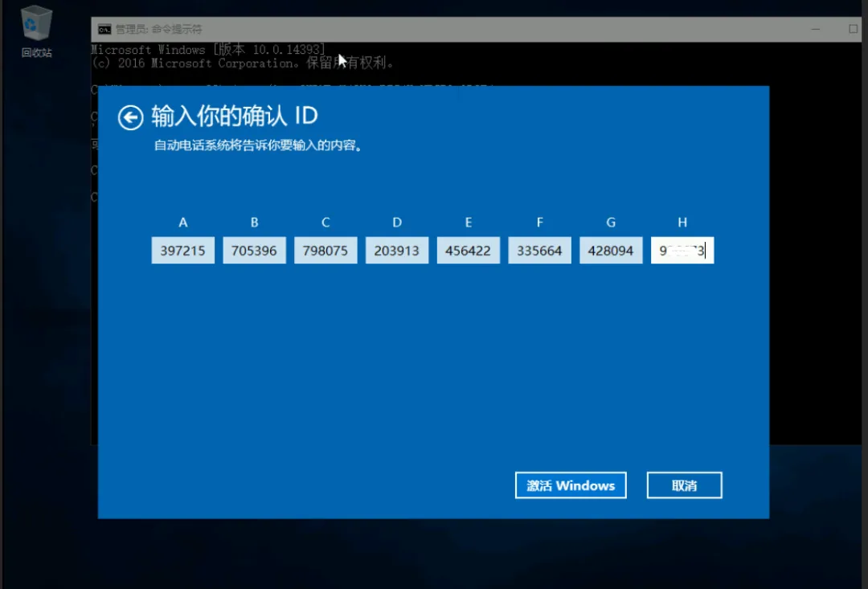Click the Microsoft Windows version line in console

tap(209, 50)
